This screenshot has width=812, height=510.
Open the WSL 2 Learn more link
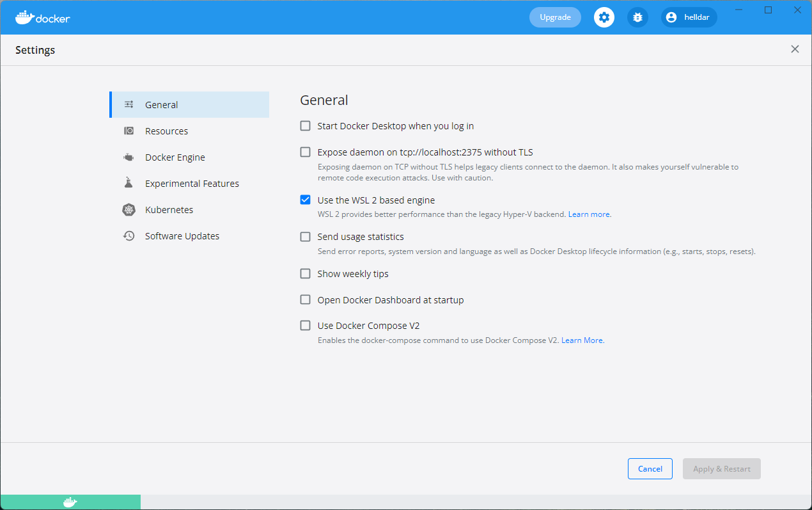tap(589, 214)
